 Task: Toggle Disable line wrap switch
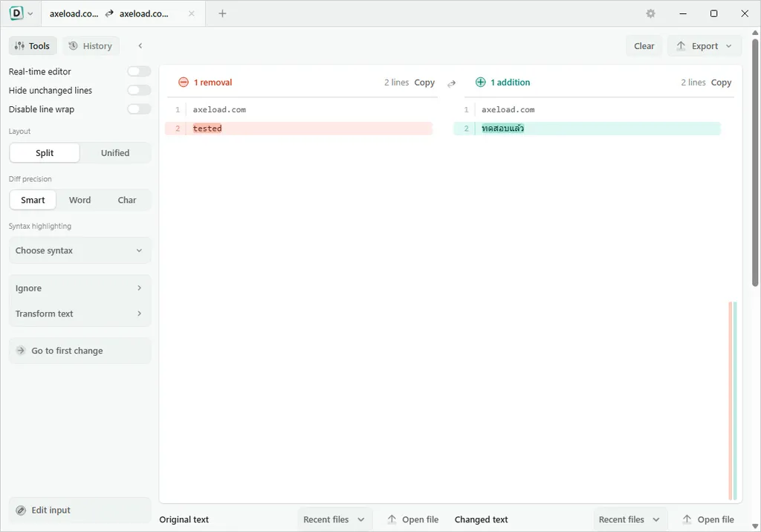point(139,109)
